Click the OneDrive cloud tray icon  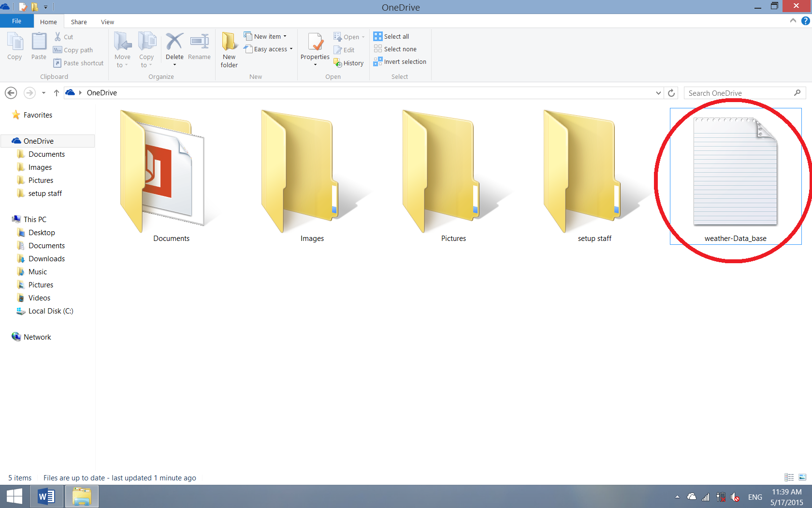click(x=692, y=497)
